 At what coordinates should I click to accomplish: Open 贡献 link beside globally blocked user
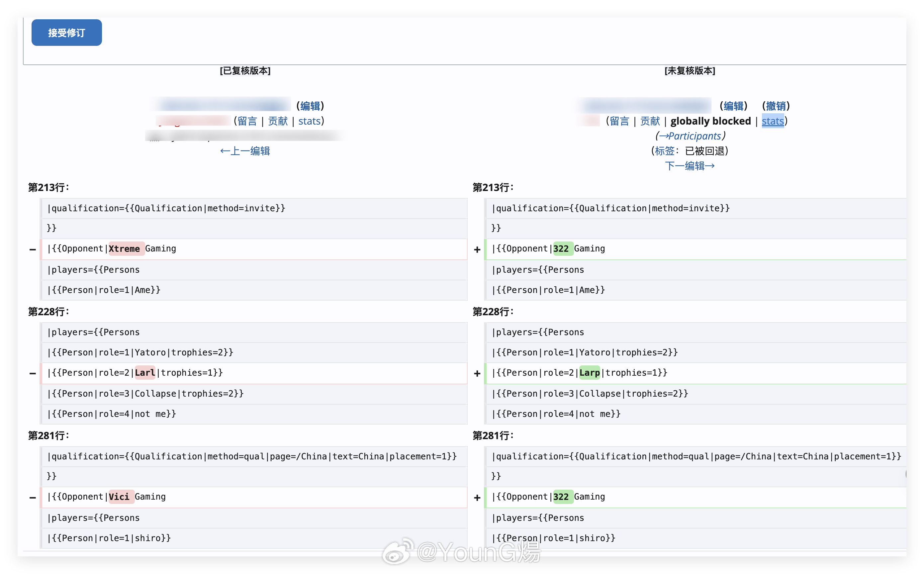tap(650, 121)
